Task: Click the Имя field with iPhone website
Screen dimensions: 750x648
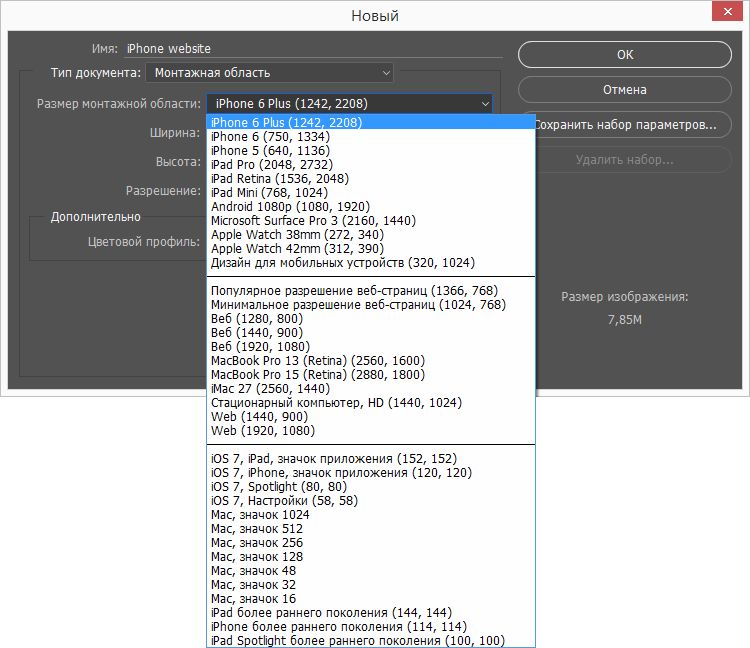Action: (313, 49)
